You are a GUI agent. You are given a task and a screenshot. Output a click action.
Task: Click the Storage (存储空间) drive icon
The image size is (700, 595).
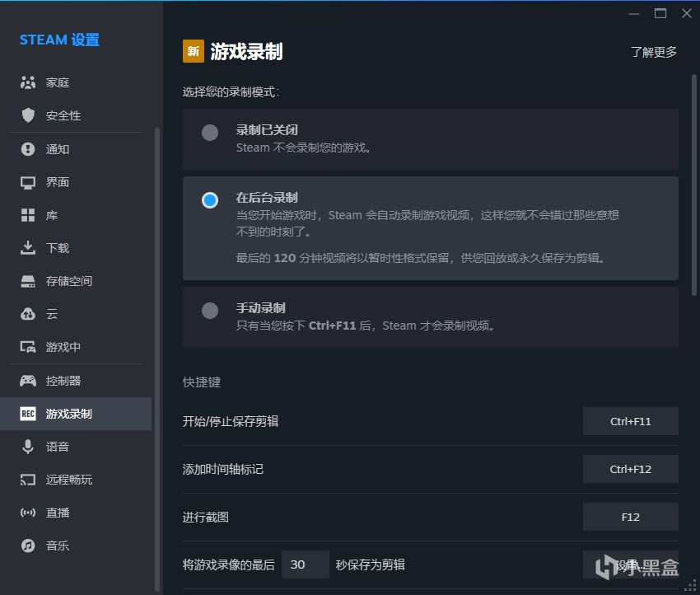(28, 281)
